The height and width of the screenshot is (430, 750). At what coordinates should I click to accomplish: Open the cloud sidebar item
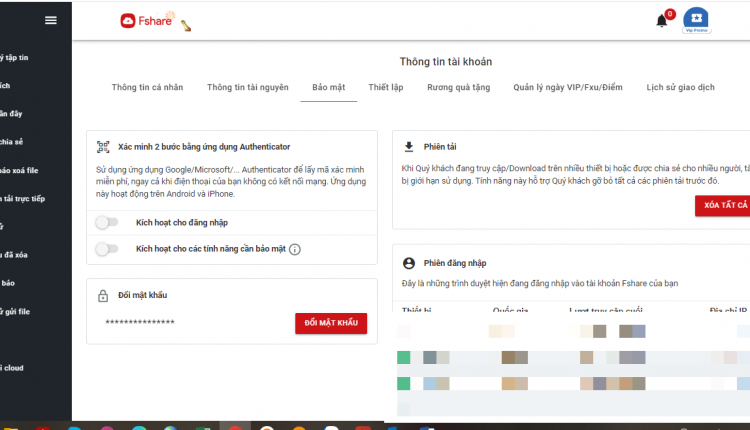point(12,368)
